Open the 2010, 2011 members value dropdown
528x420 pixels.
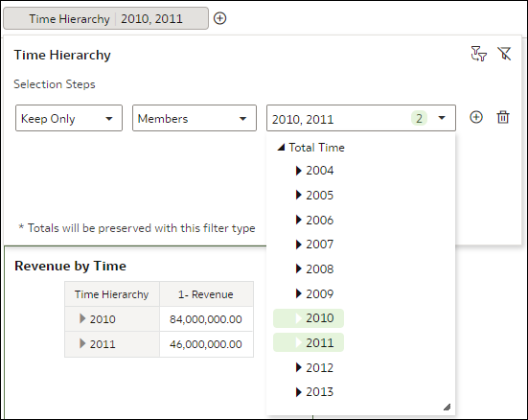[361, 118]
